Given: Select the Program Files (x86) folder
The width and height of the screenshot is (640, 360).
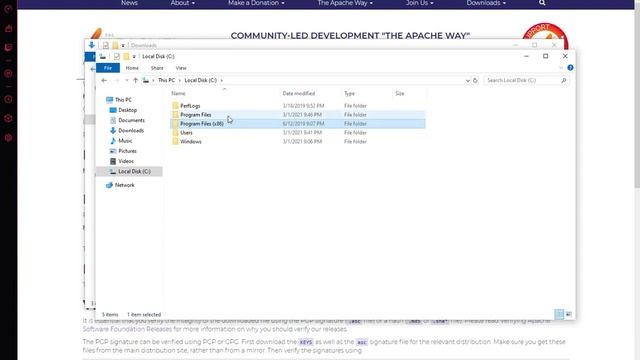Looking at the screenshot, I should 202,124.
